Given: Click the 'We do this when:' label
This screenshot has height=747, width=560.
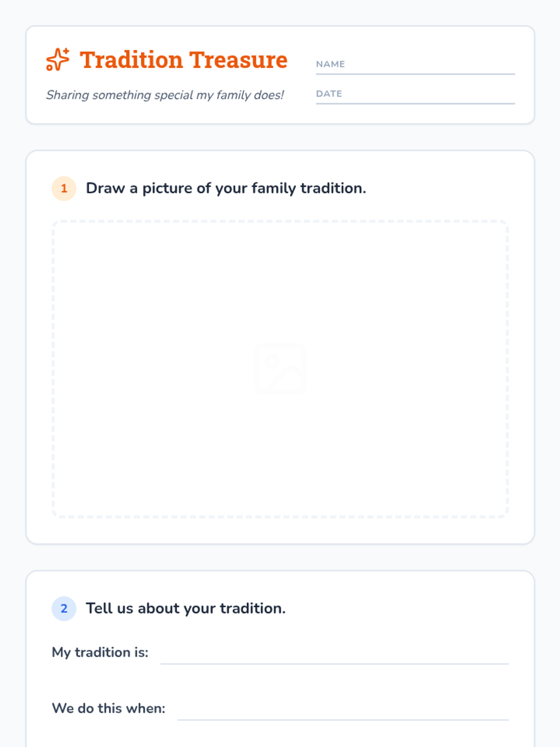Looking at the screenshot, I should (109, 708).
